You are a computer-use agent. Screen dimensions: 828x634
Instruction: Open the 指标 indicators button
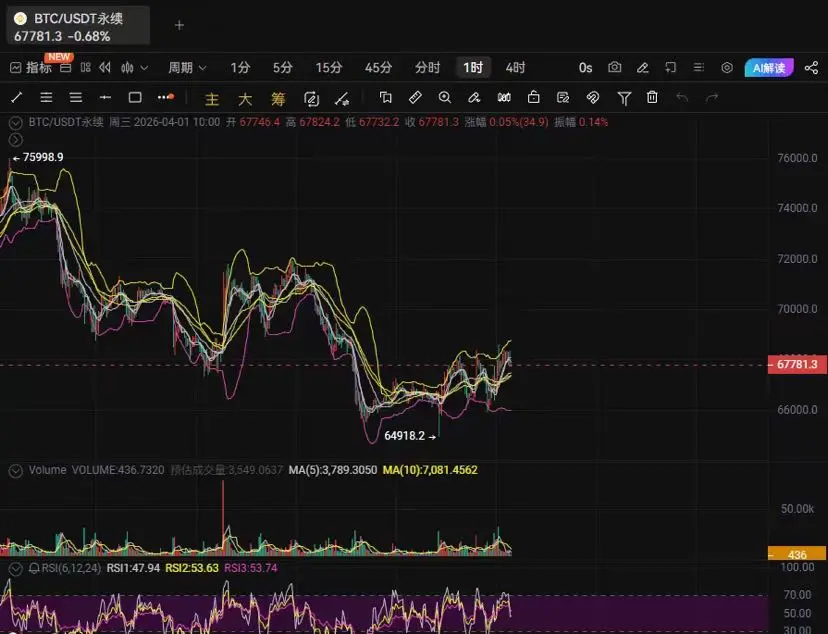(31, 68)
